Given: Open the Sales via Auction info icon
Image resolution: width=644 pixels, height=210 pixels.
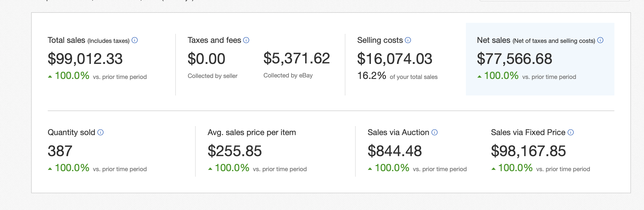Looking at the screenshot, I should click(x=435, y=132).
